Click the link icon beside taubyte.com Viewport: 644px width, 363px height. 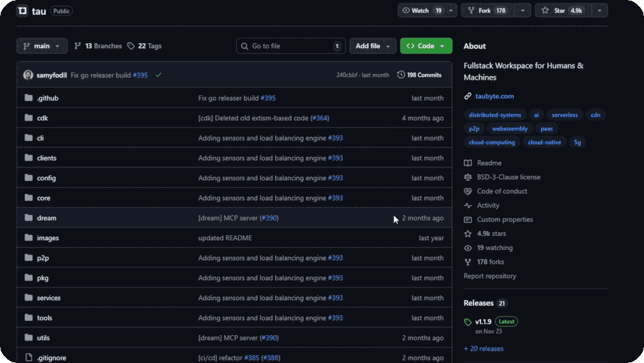click(468, 96)
